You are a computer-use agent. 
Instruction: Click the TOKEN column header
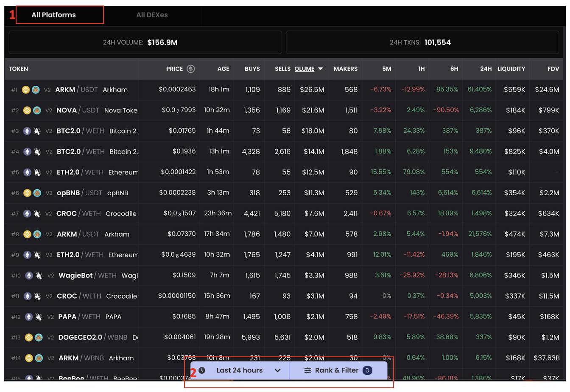(18, 69)
